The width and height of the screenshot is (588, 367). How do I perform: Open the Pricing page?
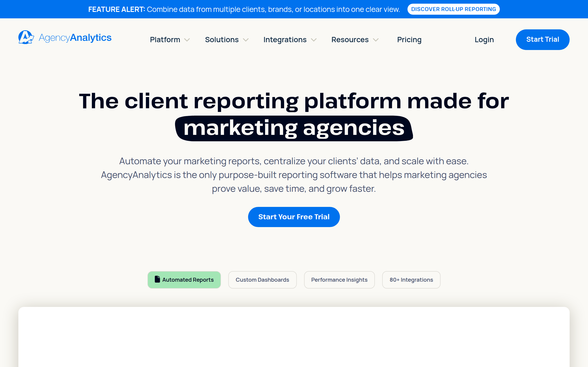tap(409, 39)
